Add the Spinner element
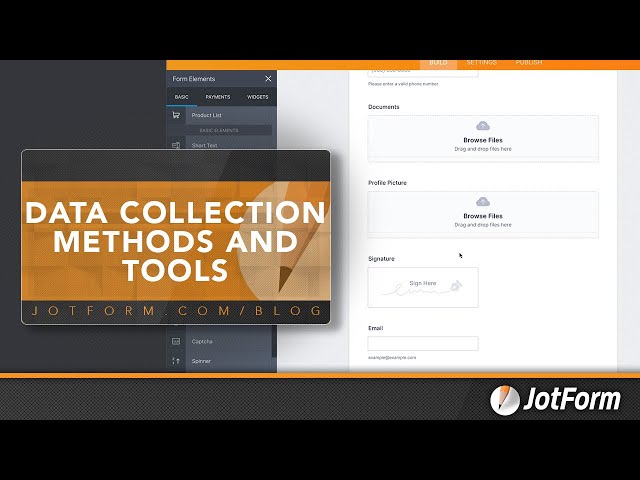 (x=201, y=361)
